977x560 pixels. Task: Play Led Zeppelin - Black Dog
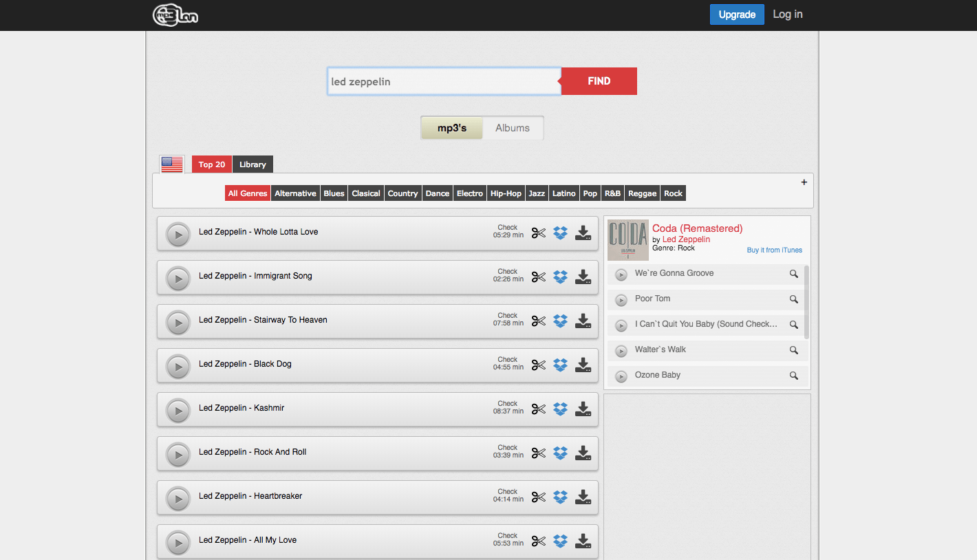click(x=178, y=367)
